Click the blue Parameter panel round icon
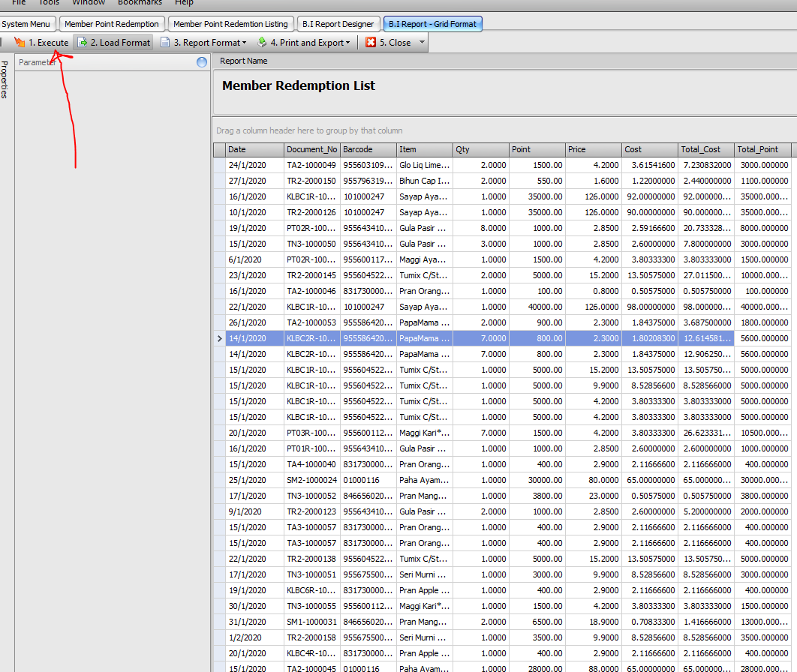797x672 pixels. coord(201,62)
